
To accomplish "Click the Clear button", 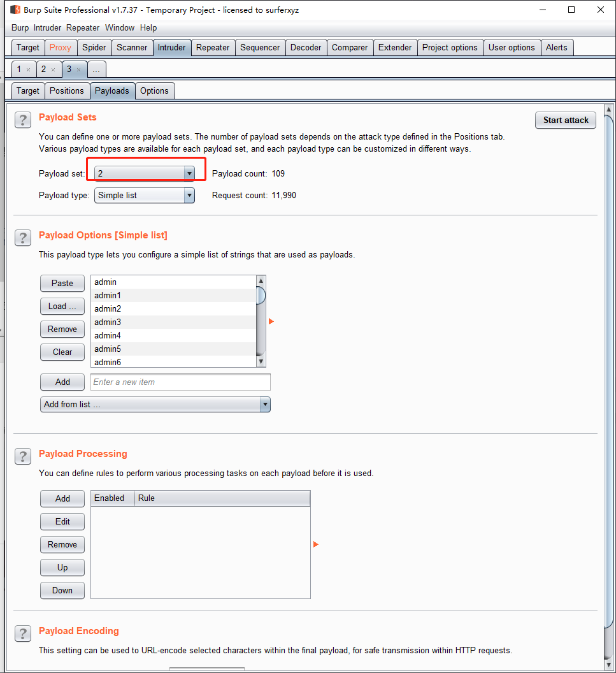I will point(62,352).
